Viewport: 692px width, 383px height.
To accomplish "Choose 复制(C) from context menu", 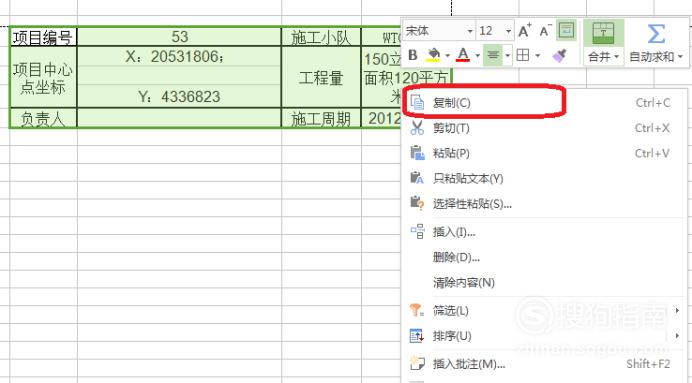I will [x=544, y=102].
